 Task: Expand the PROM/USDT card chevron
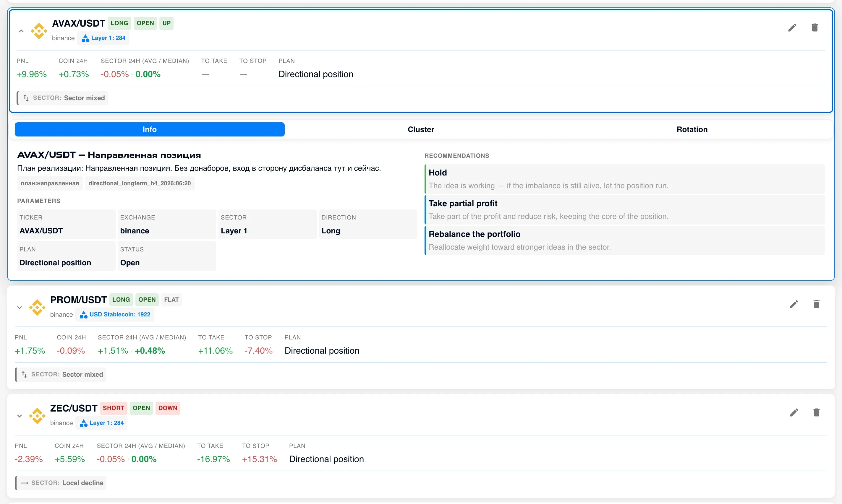pyautogui.click(x=20, y=307)
